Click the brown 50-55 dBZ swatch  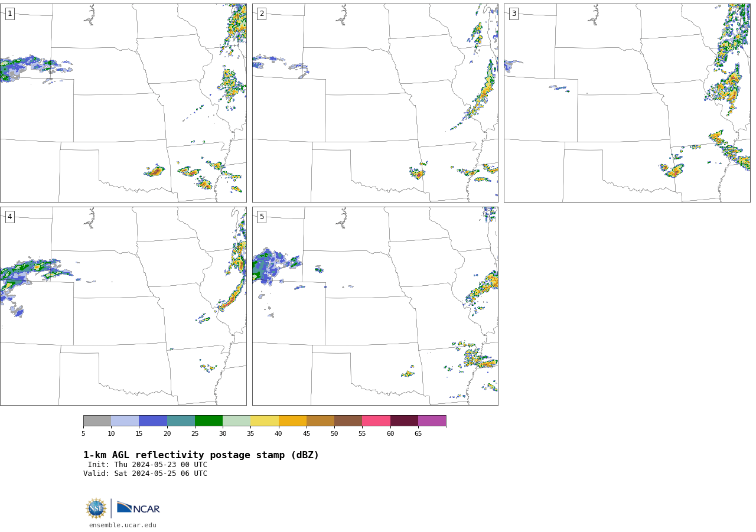[348, 420]
